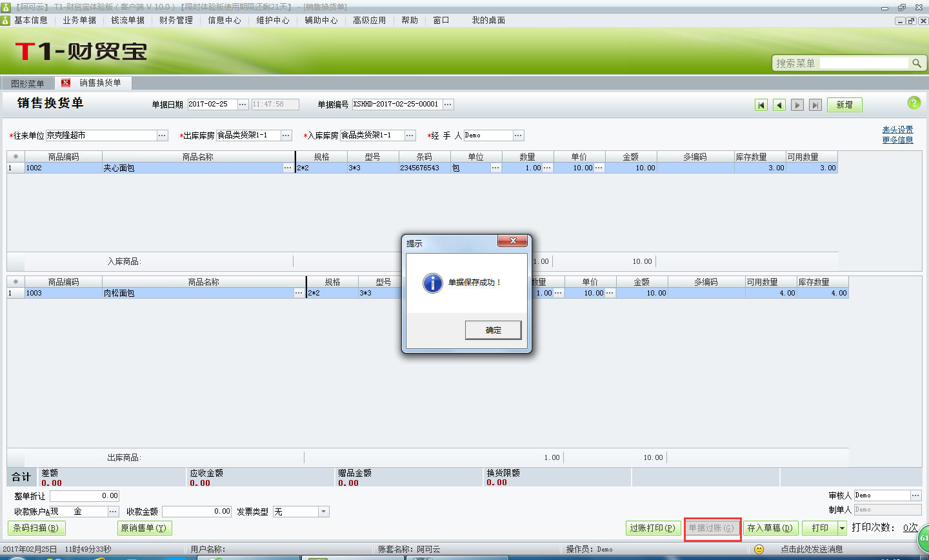Click the help question mark icon
The width and height of the screenshot is (929, 560).
(915, 103)
